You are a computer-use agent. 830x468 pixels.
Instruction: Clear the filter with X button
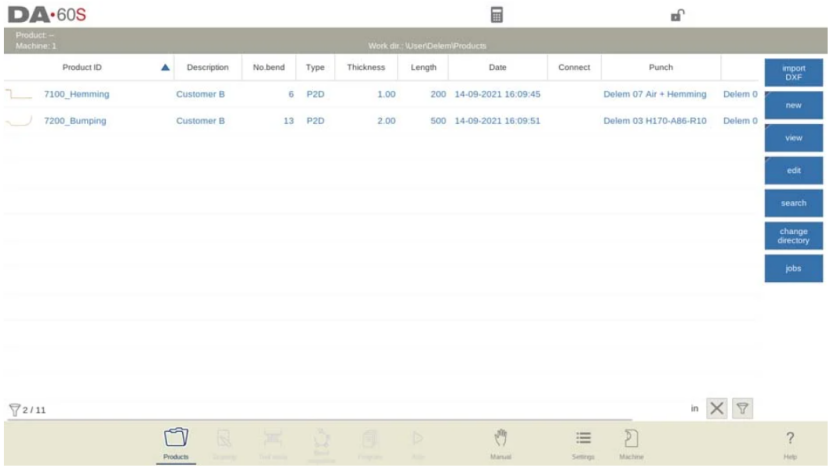click(x=717, y=408)
